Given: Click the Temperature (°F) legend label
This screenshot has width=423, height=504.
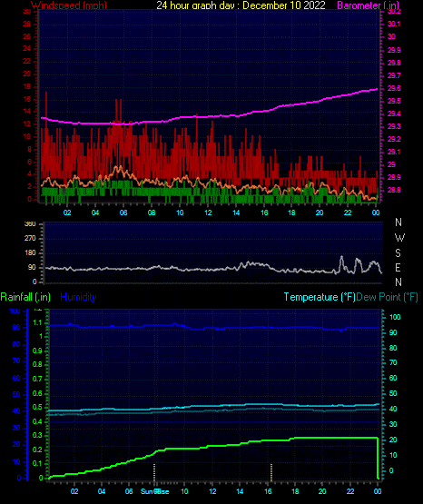Looking at the screenshot, I should (320, 297).
